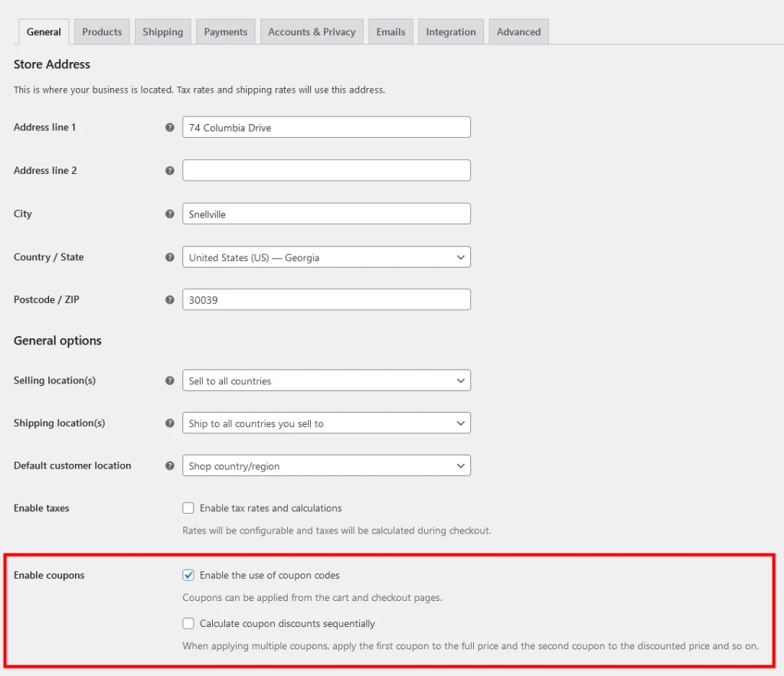
Task: Open the Address line 1 help tooltip
Action: (170, 127)
